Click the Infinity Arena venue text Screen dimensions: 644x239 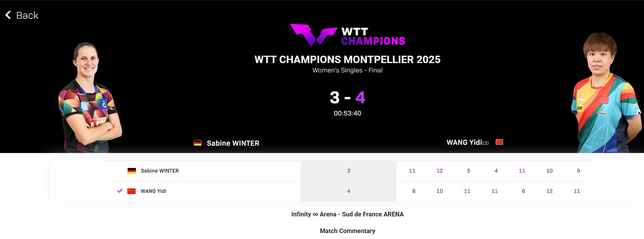[347, 214]
